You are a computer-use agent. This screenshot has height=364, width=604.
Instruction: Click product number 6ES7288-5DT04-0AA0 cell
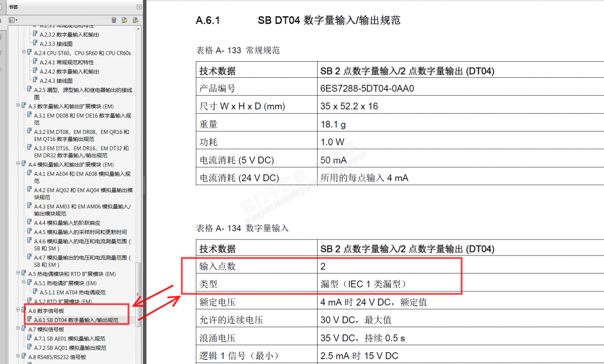[460, 89]
